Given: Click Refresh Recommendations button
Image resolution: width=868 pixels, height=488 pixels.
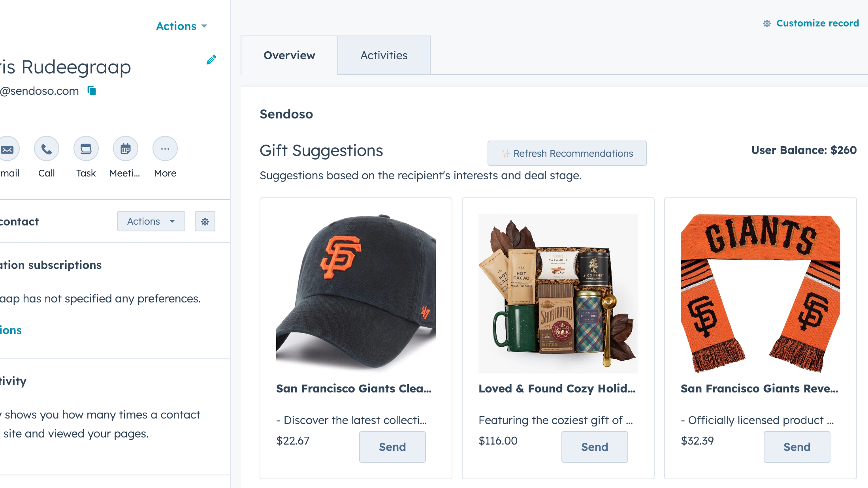Looking at the screenshot, I should (x=567, y=153).
